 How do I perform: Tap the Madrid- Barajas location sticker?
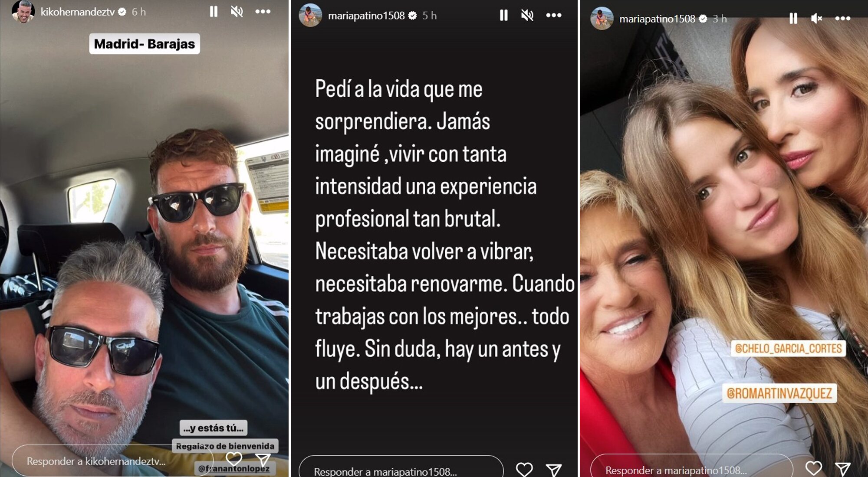coord(145,44)
